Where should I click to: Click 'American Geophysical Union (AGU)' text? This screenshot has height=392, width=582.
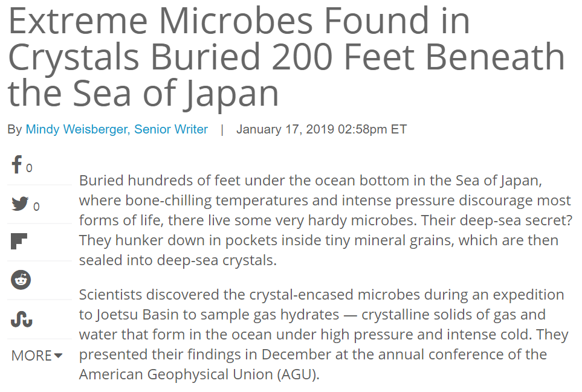click(198, 374)
